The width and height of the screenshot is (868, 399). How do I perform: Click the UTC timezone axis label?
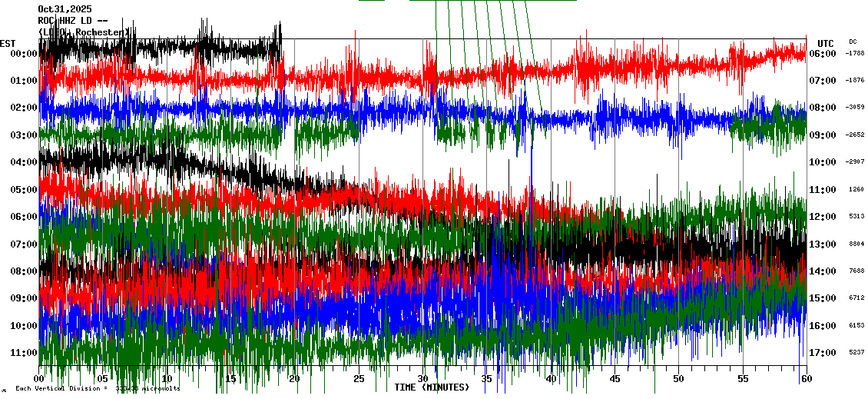(x=826, y=43)
